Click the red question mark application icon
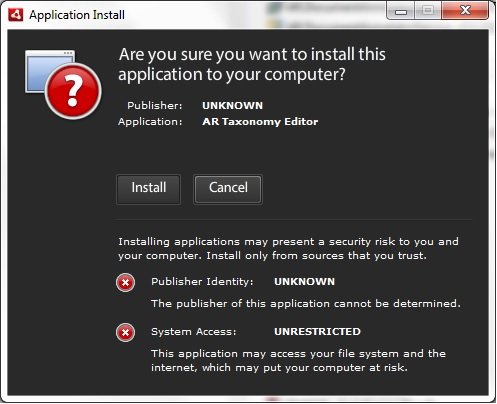The height and width of the screenshot is (404, 497). pyautogui.click(x=73, y=91)
